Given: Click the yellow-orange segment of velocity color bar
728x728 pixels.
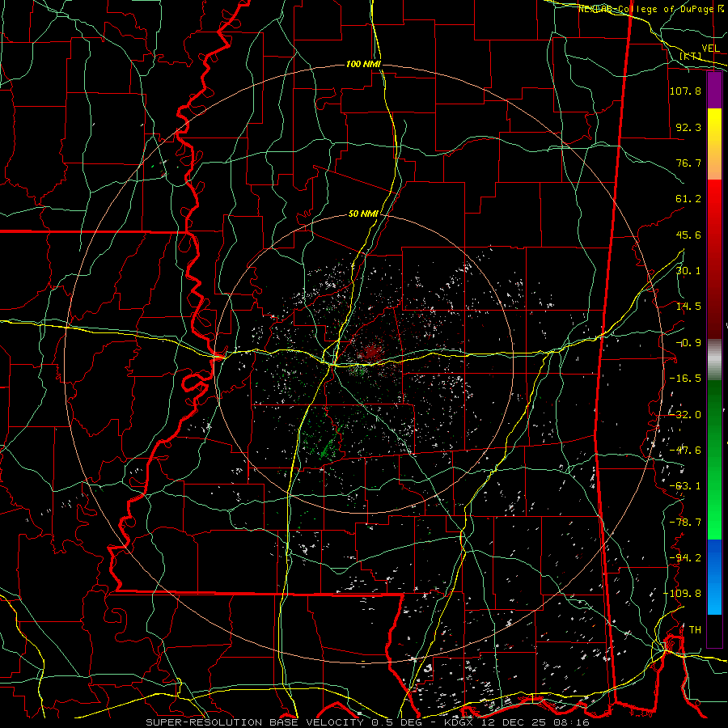Looking at the screenshot, I should (x=714, y=144).
